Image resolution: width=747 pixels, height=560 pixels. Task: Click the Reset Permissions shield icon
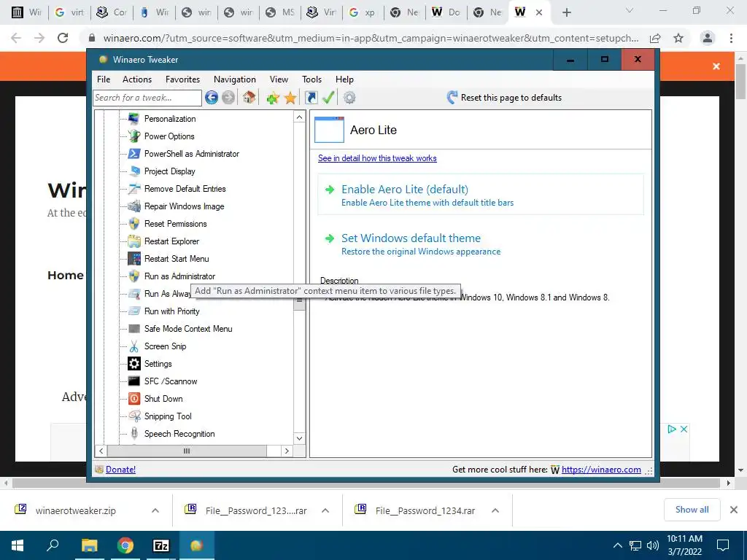[x=134, y=224]
